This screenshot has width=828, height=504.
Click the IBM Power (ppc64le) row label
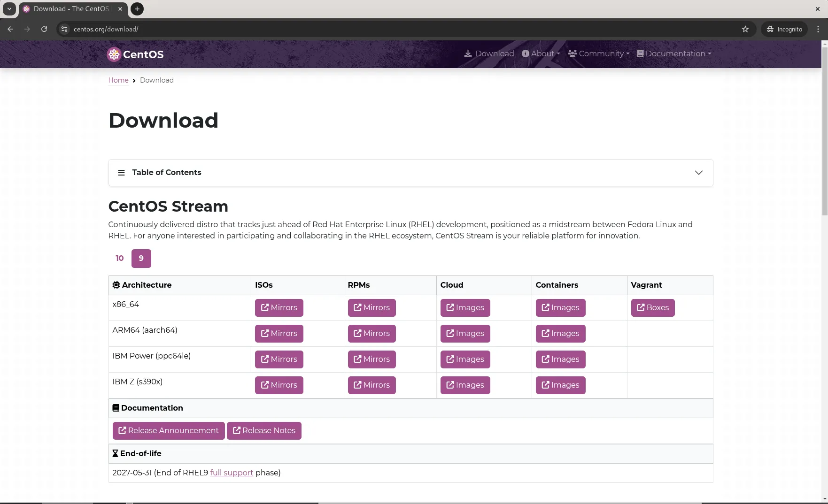click(151, 356)
